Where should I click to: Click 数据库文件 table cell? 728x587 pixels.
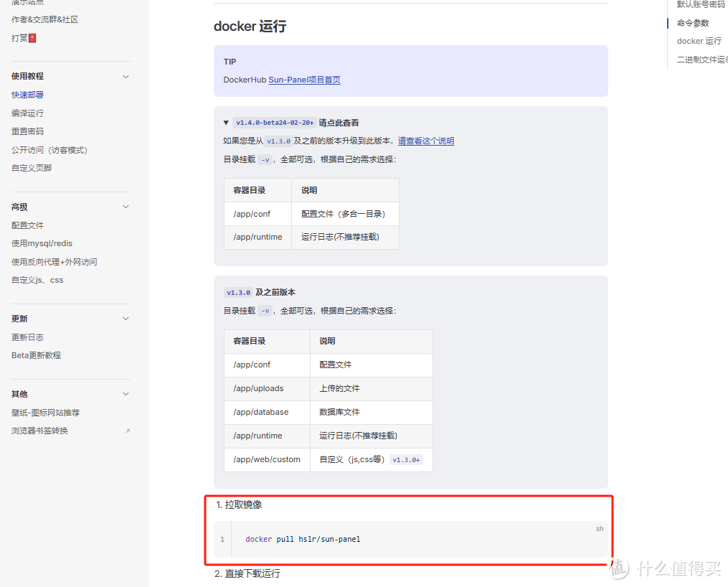[x=372, y=413]
